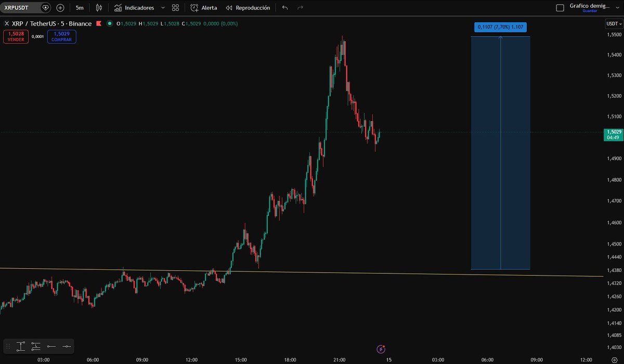Undo the last chart action
Viewport: 624px width, 364px height.
click(x=284, y=8)
